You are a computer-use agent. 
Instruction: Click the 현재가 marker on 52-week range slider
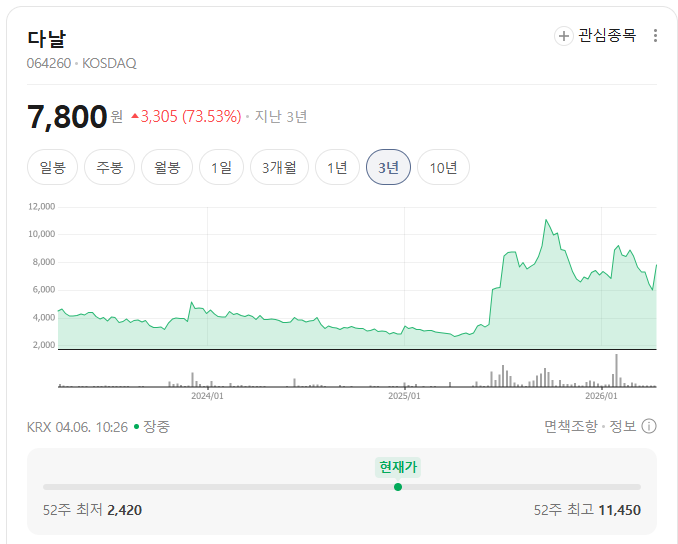[x=398, y=487]
